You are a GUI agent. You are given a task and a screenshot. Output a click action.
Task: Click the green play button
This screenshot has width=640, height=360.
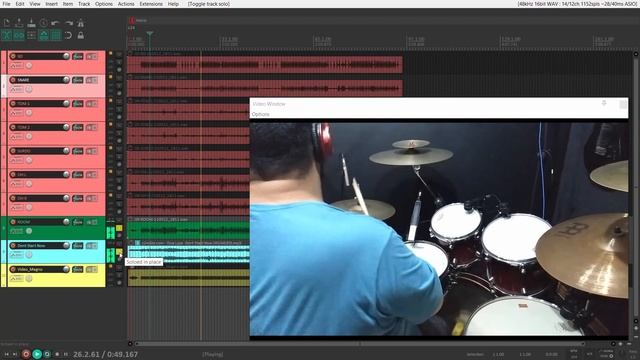[37, 354]
